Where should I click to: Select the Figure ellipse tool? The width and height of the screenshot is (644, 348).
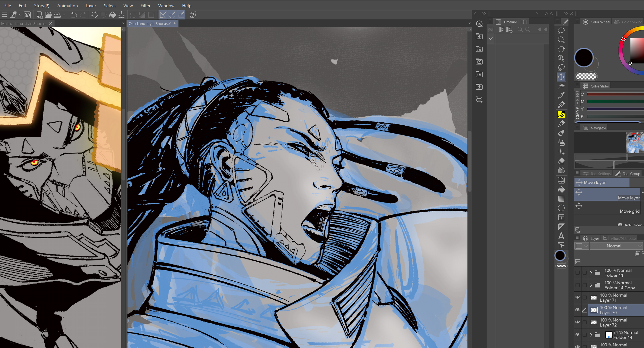(561, 208)
